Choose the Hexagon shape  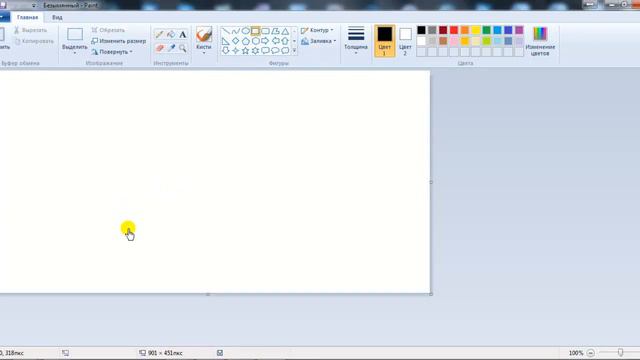point(255,41)
